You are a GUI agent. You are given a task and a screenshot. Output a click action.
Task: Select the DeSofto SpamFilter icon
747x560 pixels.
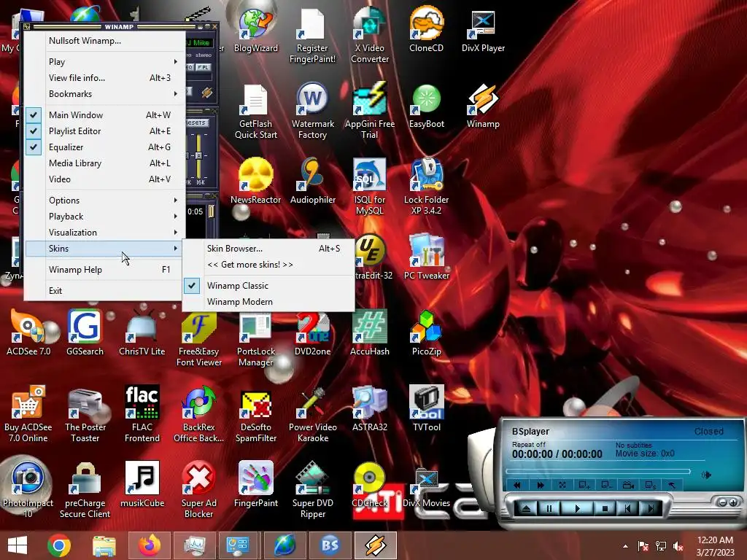coord(256,414)
